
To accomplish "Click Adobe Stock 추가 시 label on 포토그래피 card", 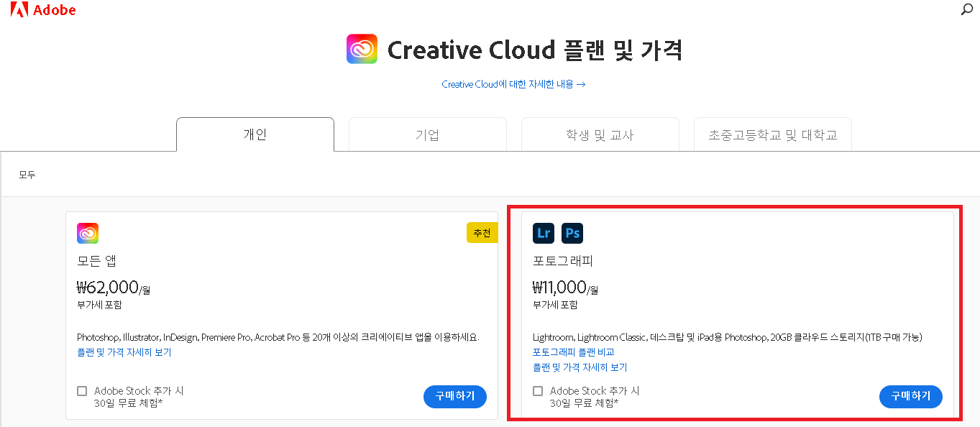I will (x=595, y=391).
